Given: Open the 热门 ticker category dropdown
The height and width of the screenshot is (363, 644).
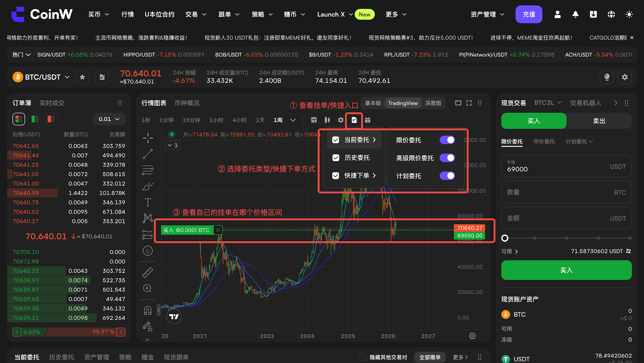Looking at the screenshot, I should (21, 55).
